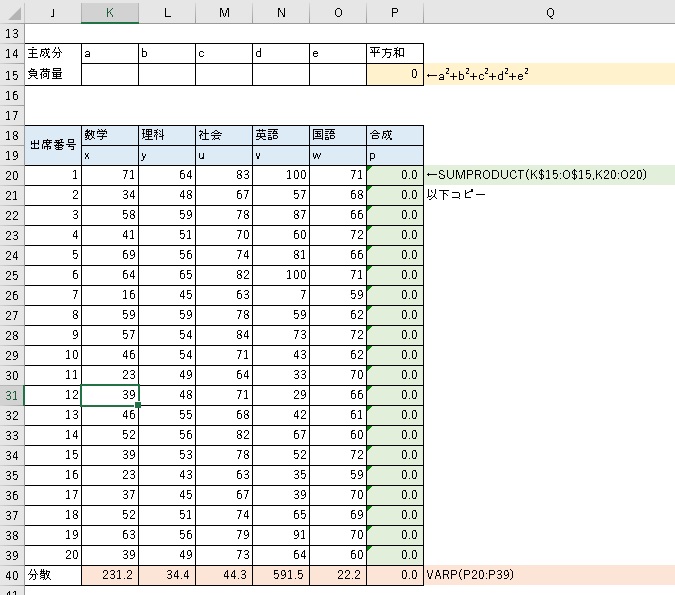The width and height of the screenshot is (675, 595).
Task: Select column K header
Action: (x=109, y=10)
